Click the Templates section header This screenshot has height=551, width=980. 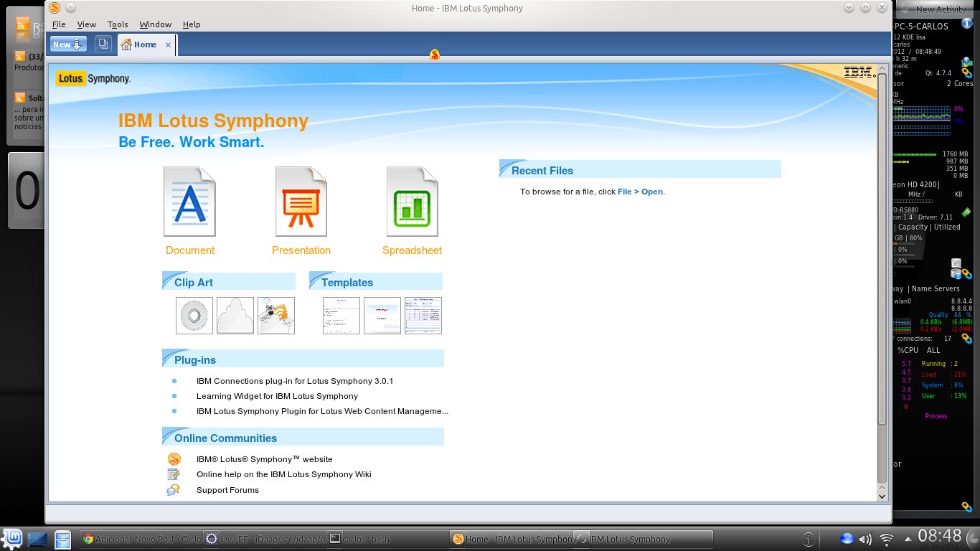pos(376,281)
